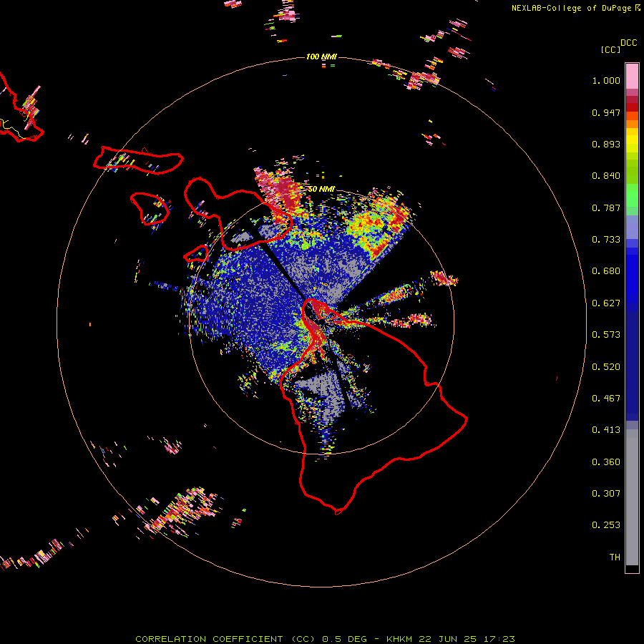The height and width of the screenshot is (644, 644).
Task: Click the 100 NMI range ring label
Action: [x=321, y=57]
